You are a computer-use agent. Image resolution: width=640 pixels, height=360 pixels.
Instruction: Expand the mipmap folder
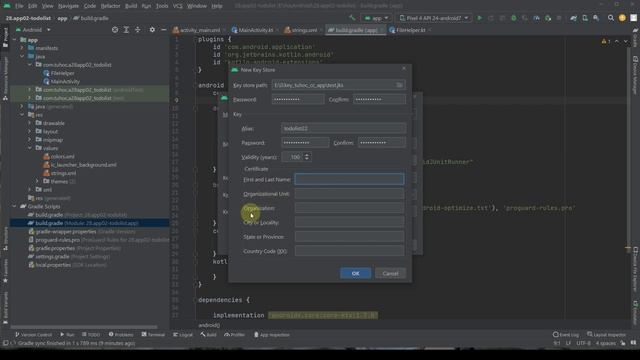30,140
